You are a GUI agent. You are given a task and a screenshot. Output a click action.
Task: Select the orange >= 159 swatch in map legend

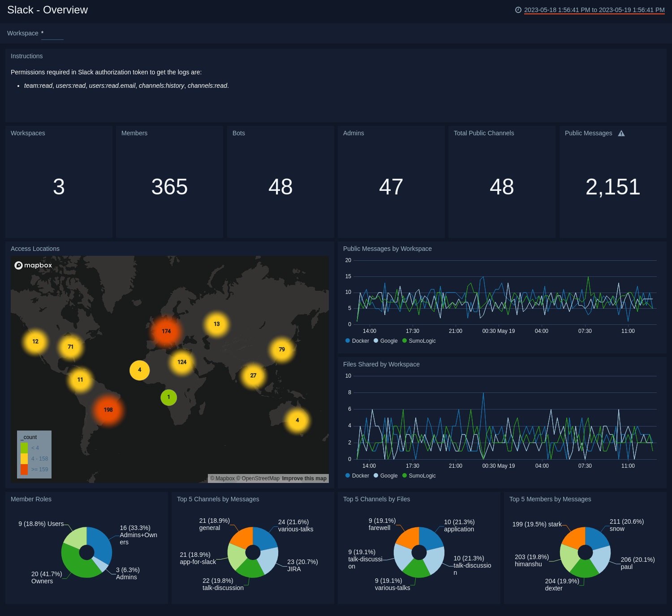pos(24,469)
